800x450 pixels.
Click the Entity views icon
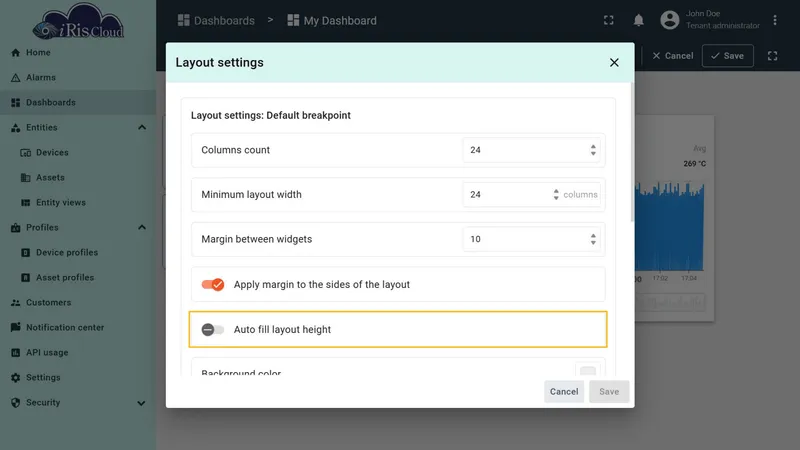pos(26,203)
